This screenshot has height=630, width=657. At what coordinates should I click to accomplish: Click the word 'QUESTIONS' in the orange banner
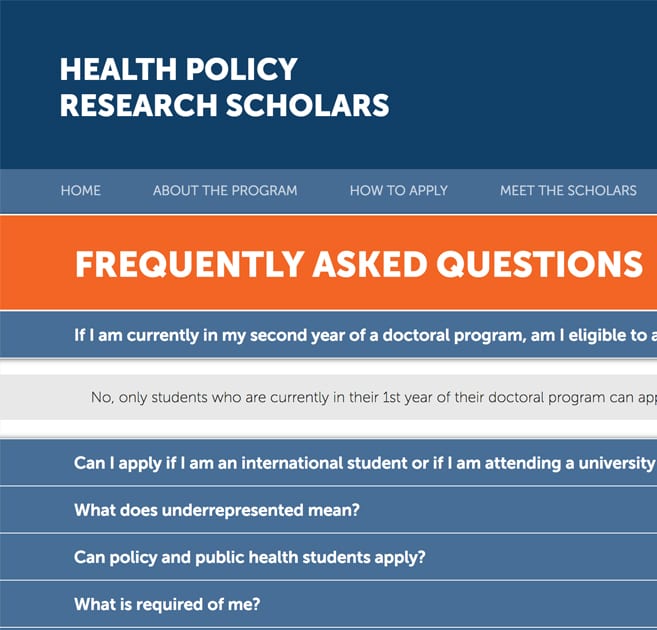pyautogui.click(x=540, y=264)
